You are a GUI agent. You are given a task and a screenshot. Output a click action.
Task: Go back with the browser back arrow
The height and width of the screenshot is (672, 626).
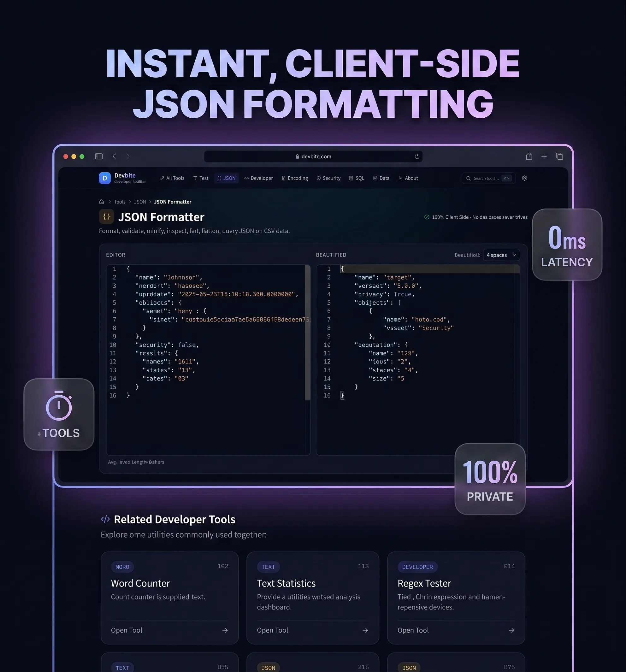pos(115,156)
